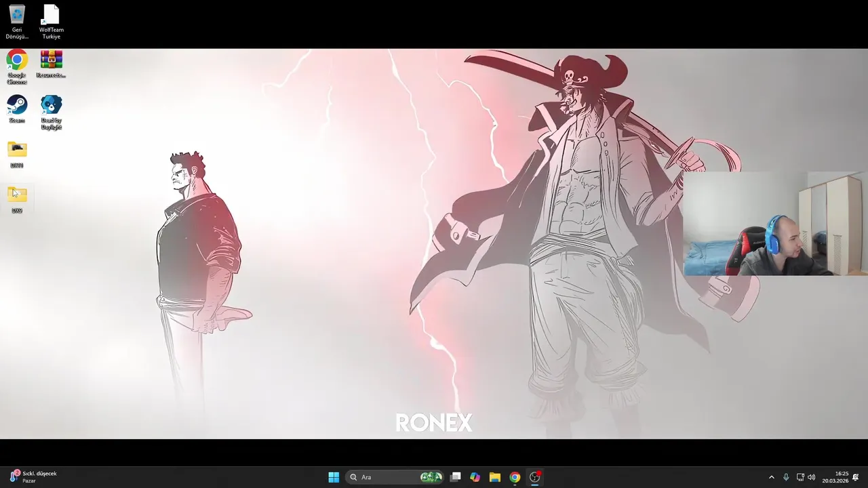
Task: Select the DX11 folder on the desktop
Action: click(x=17, y=155)
